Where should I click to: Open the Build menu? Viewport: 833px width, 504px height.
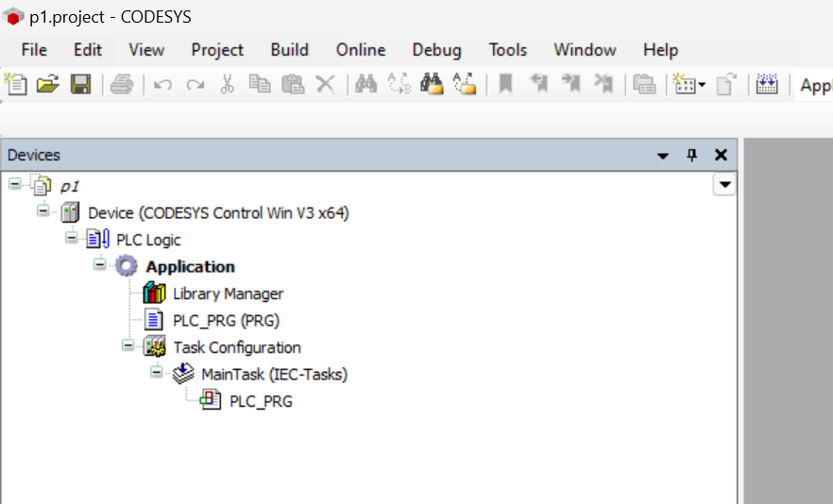(290, 50)
